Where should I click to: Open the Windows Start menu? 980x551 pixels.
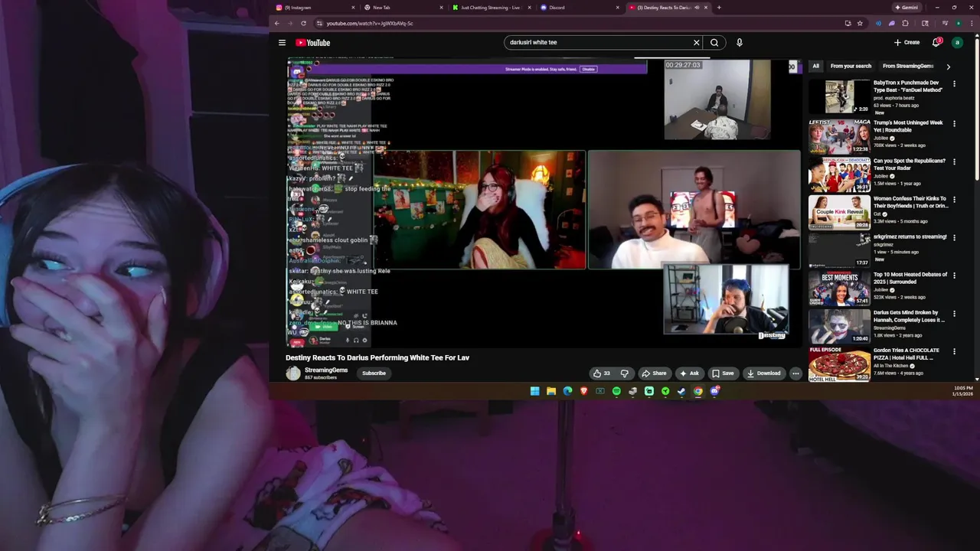(x=534, y=391)
